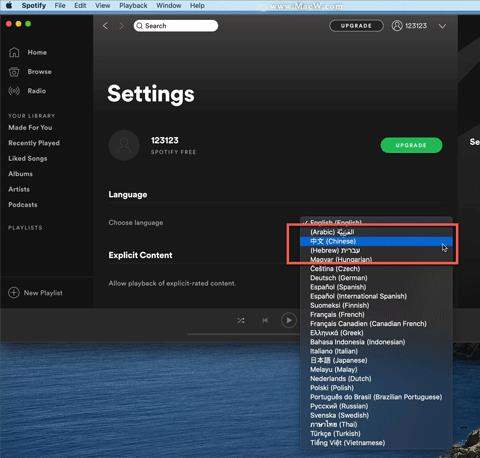Click the New Playlist label

point(43,293)
